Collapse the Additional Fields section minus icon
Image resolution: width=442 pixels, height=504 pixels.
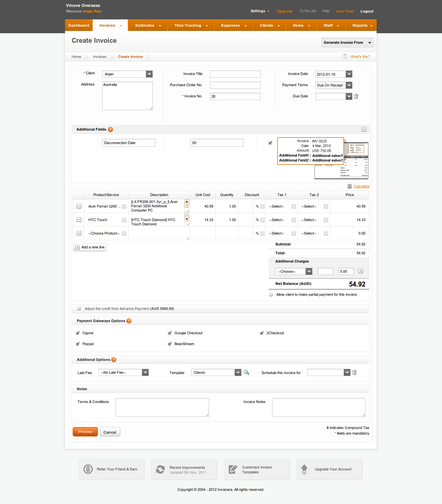[x=364, y=129]
